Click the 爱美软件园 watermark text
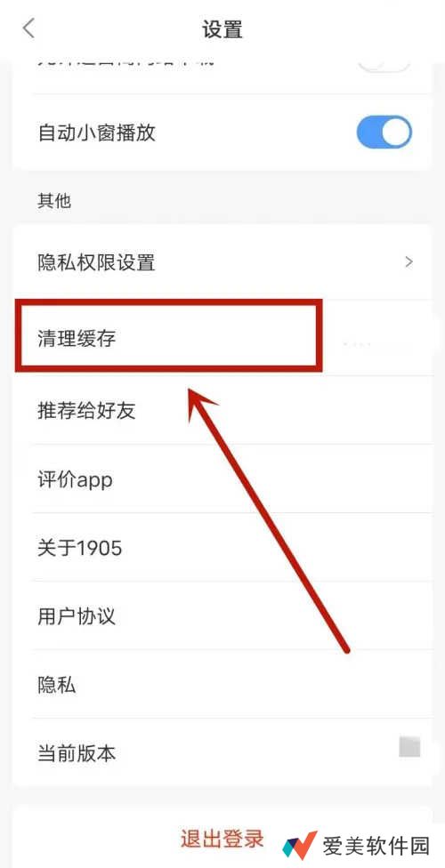 (376, 846)
